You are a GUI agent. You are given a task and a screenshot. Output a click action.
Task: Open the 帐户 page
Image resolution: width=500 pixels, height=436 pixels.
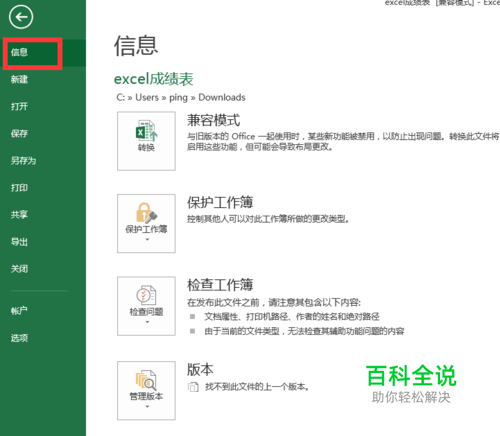(x=19, y=311)
